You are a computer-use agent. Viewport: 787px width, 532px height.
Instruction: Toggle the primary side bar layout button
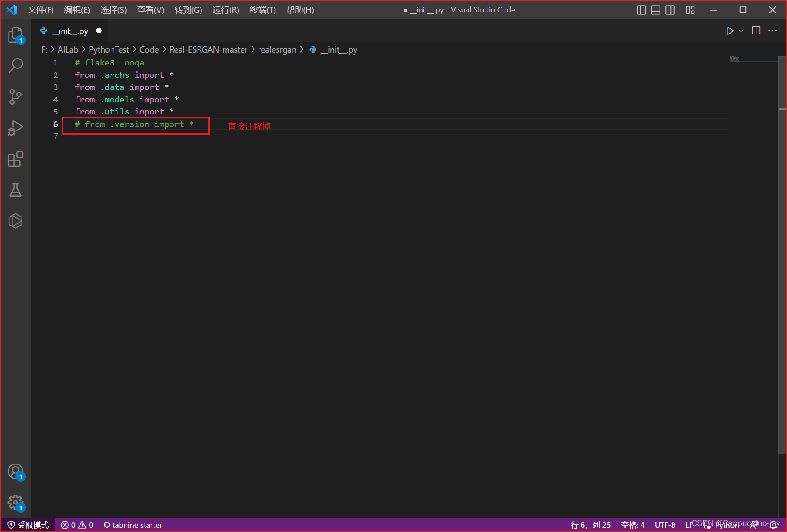(641, 10)
